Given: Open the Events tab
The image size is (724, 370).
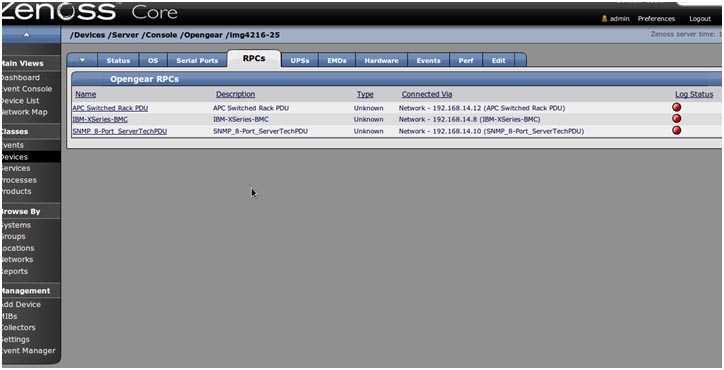Looking at the screenshot, I should coord(428,61).
